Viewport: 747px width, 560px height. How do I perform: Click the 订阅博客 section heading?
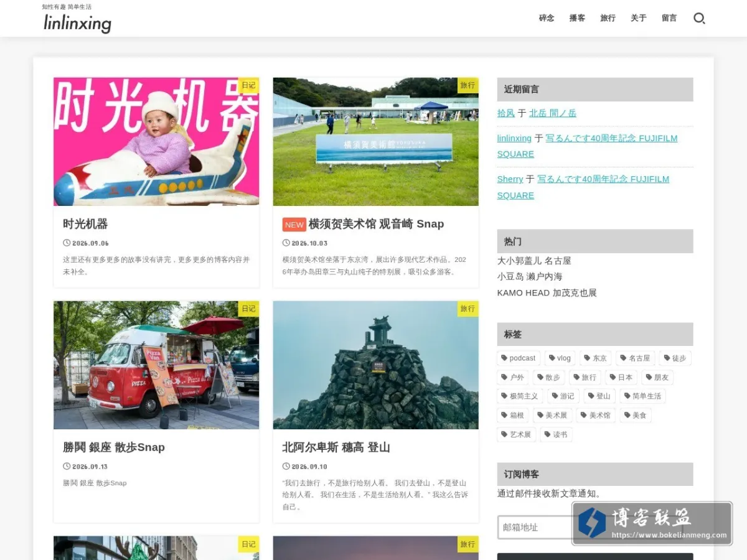(x=595, y=474)
